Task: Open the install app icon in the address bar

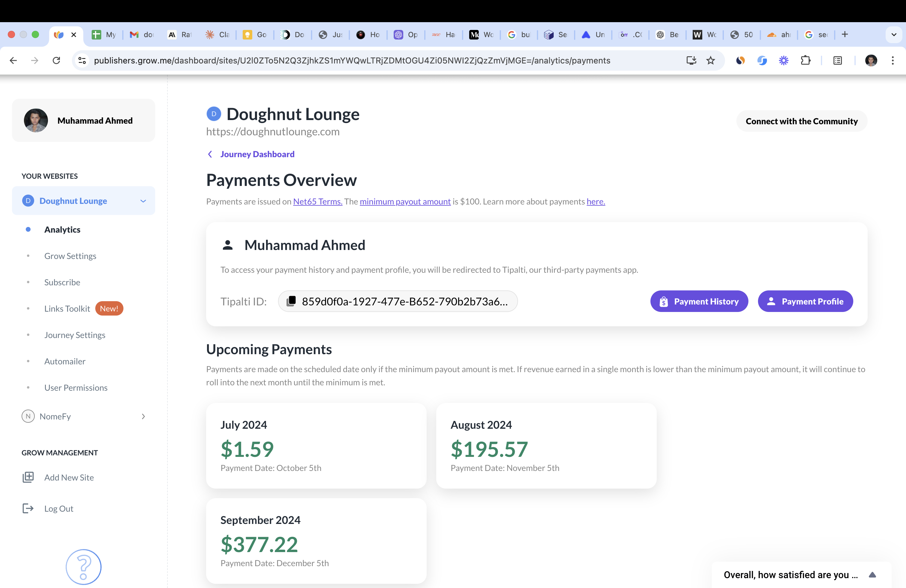Action: [x=691, y=60]
